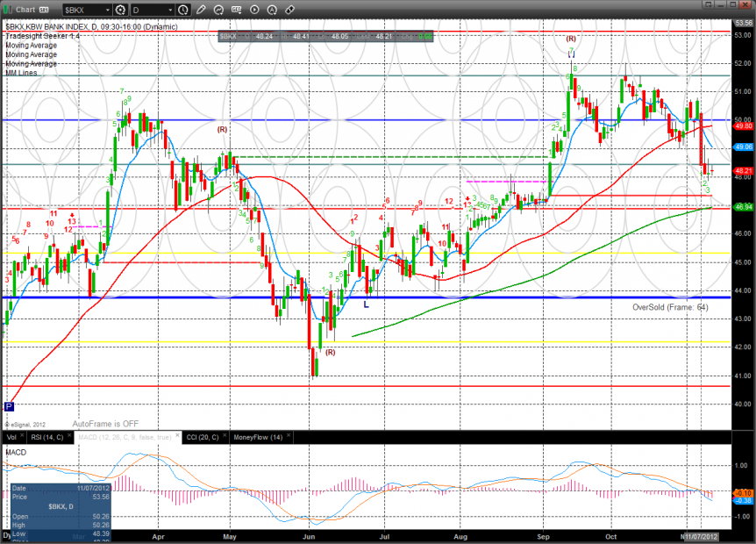Close the Vol indicator tab
The image size is (756, 544).
click(22, 435)
